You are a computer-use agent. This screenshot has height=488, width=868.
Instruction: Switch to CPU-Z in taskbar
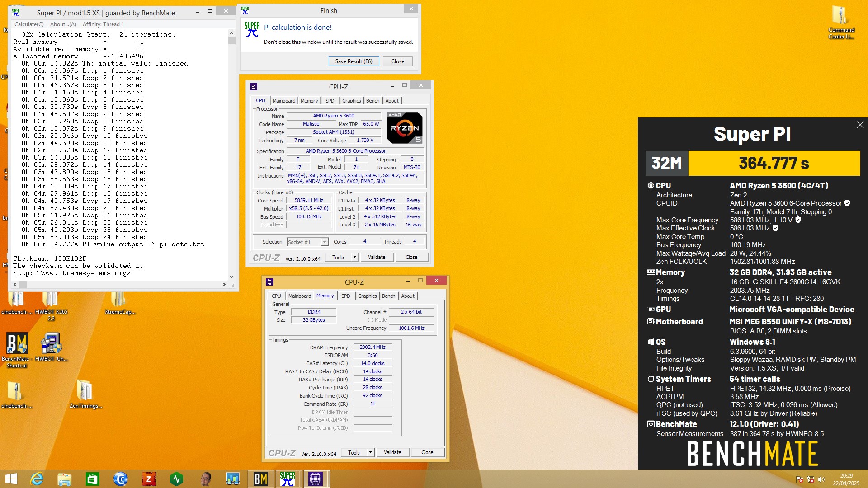[315, 479]
